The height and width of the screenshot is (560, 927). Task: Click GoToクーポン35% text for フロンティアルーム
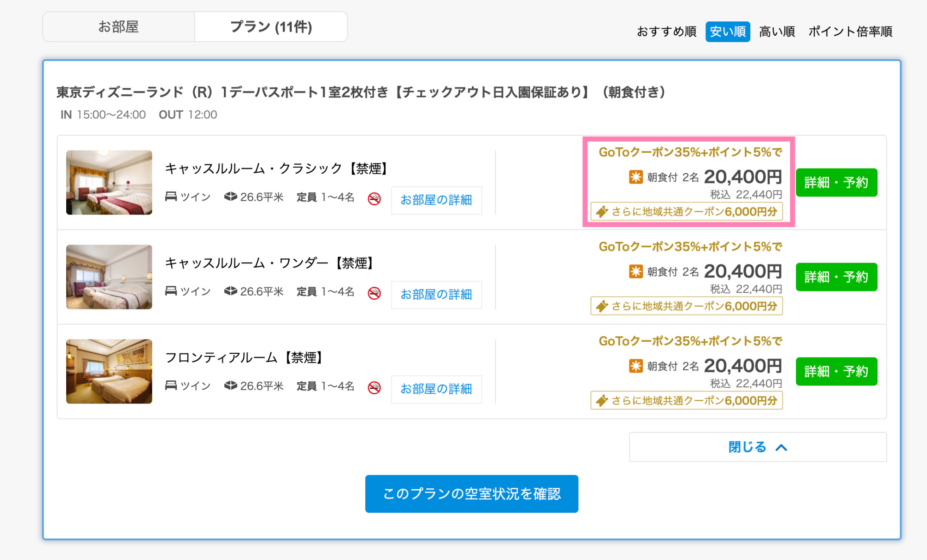(x=691, y=341)
